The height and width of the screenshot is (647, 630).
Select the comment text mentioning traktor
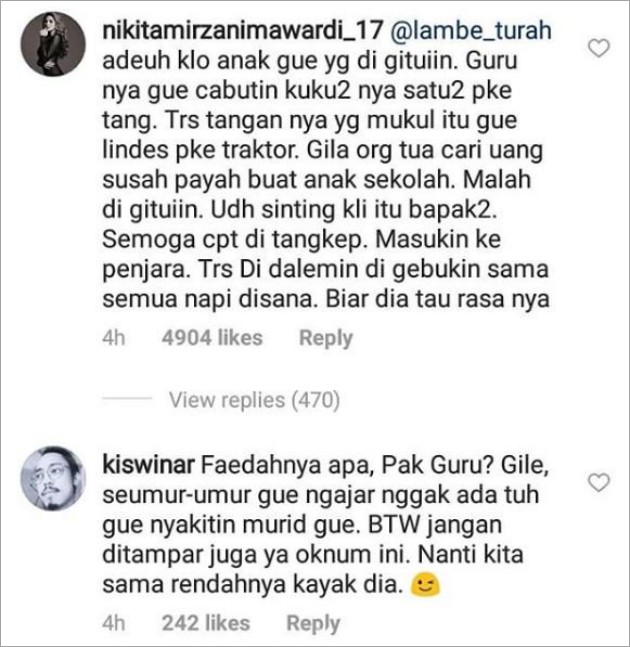326,179
